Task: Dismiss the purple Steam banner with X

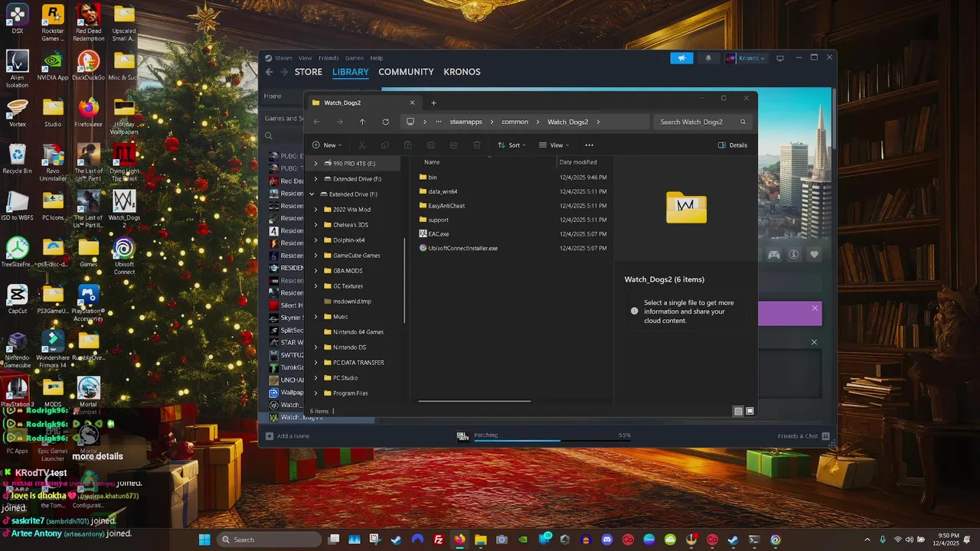Action: (815, 308)
